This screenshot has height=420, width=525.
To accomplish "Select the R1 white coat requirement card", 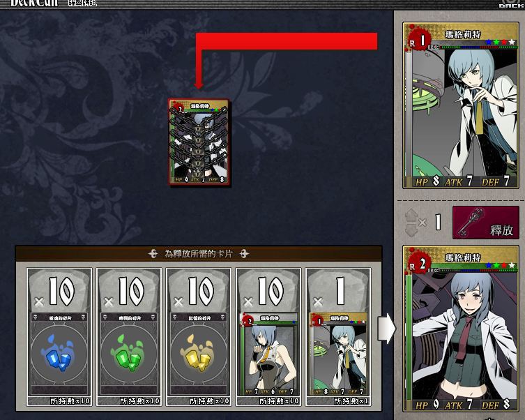I will 338,354.
